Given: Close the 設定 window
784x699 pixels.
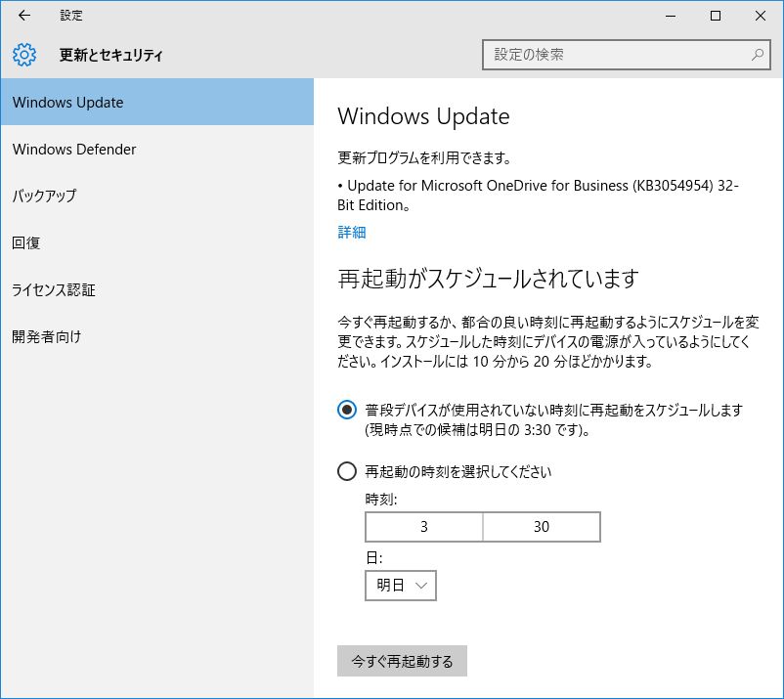Looking at the screenshot, I should pos(760,16).
